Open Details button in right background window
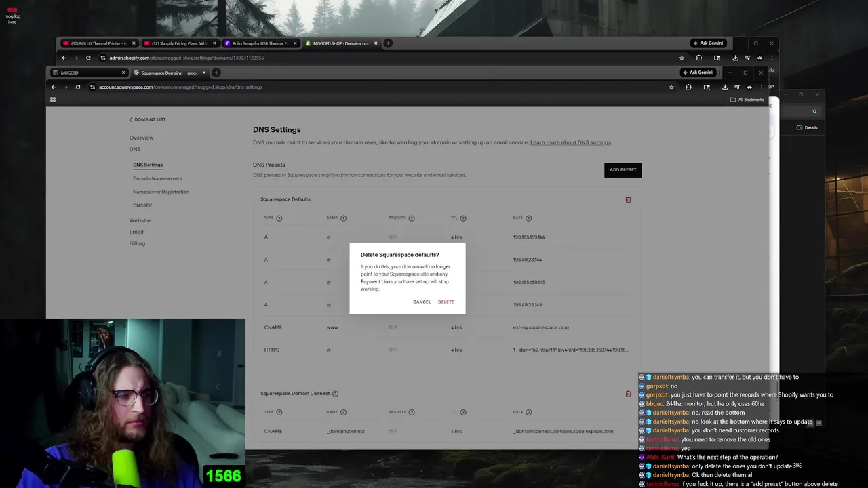 807,127
